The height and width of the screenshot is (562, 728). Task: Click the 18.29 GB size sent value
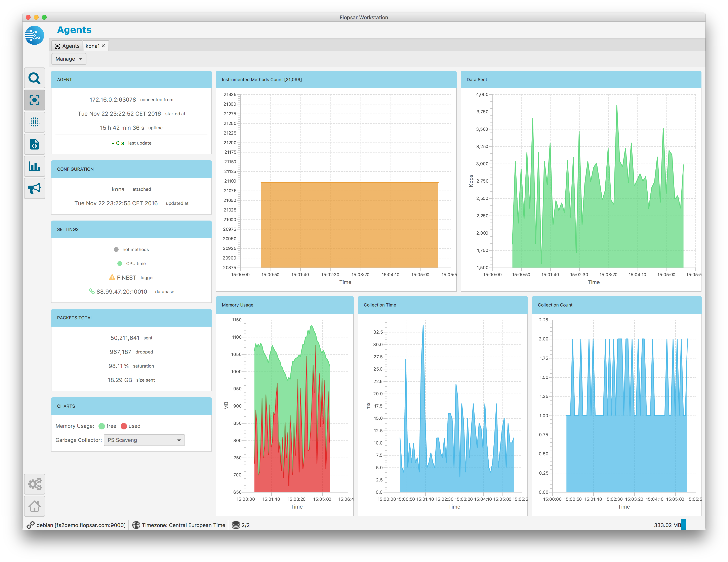[x=120, y=380]
